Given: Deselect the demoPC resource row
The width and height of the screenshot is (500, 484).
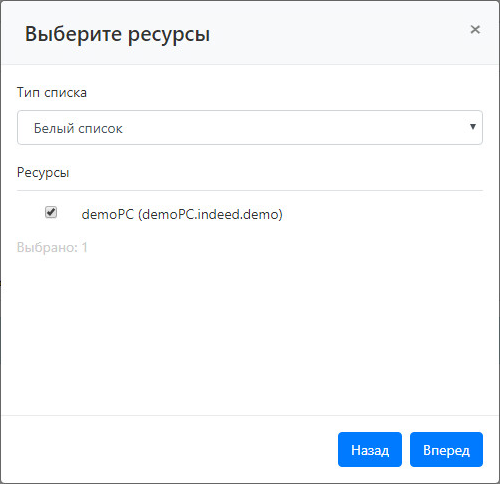Looking at the screenshot, I should point(51,212).
